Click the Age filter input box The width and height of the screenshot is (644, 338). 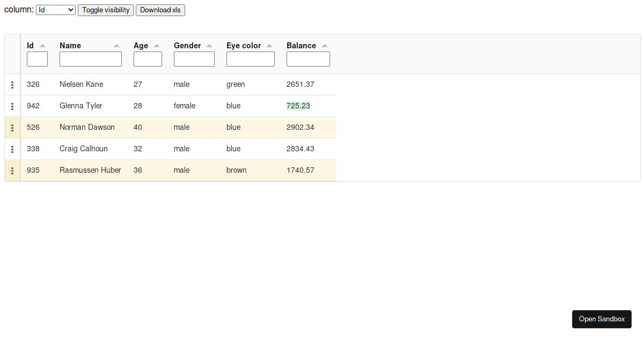point(148,58)
